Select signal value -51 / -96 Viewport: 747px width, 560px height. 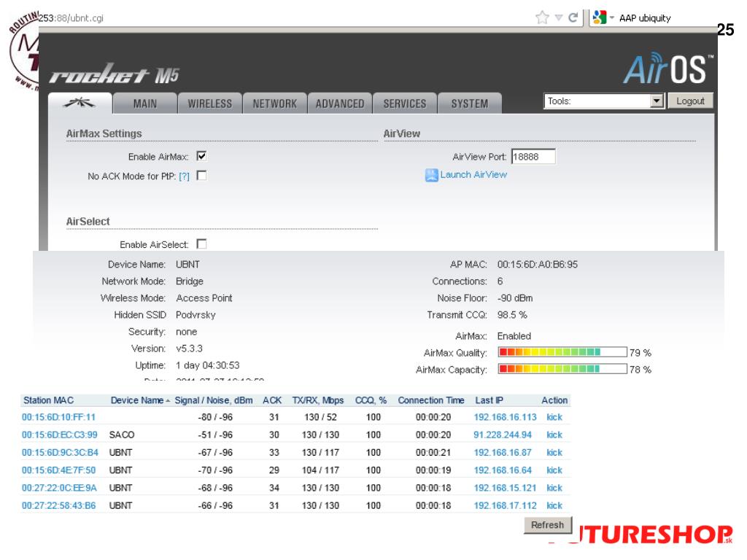click(215, 435)
